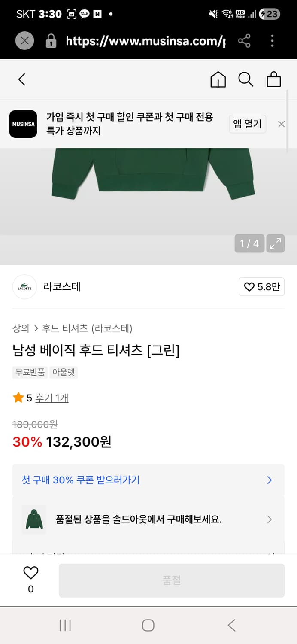
Task: Open the browser three-dot menu icon
Action: pyautogui.click(x=272, y=41)
